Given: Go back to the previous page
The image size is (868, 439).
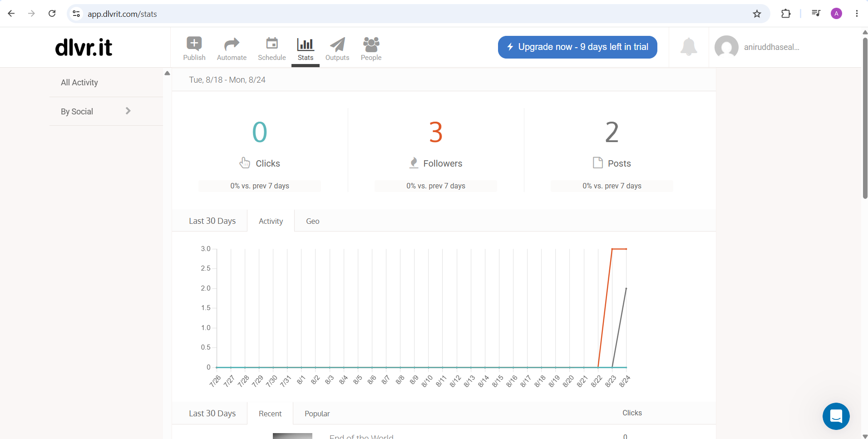Looking at the screenshot, I should tap(11, 14).
